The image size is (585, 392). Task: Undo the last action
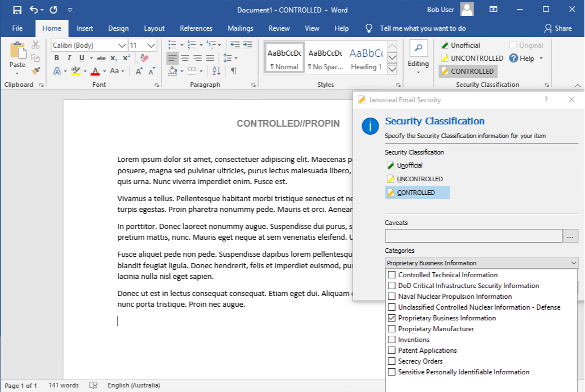pyautogui.click(x=34, y=10)
